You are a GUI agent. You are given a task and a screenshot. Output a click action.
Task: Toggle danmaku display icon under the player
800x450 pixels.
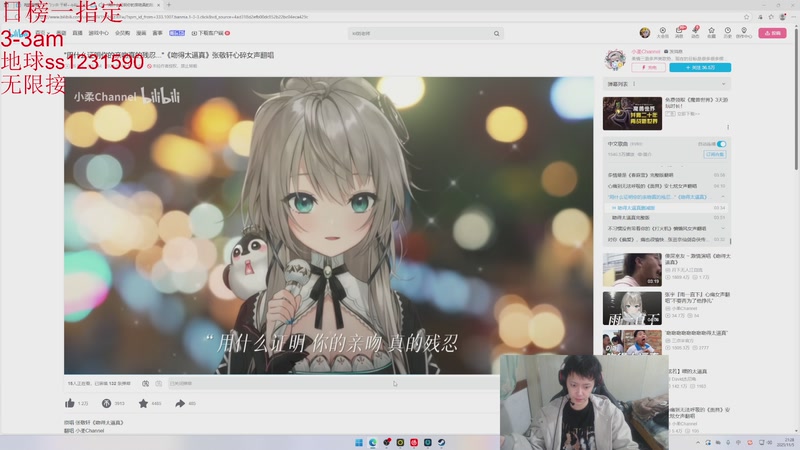[145, 383]
